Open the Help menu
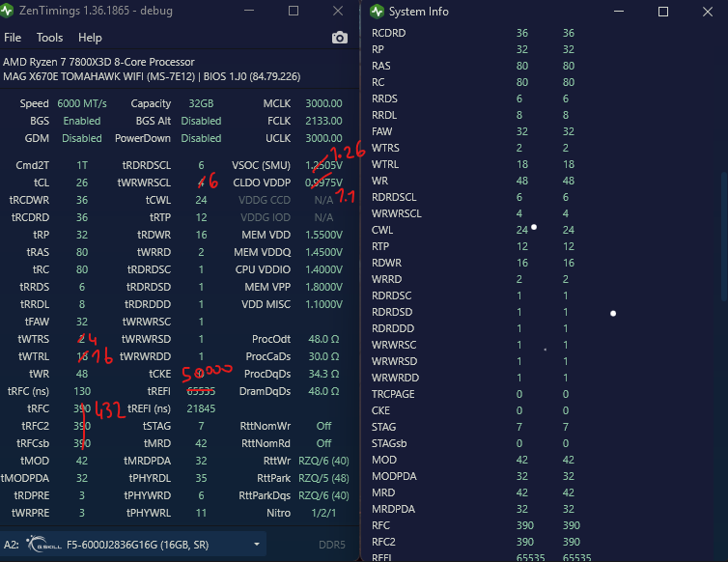 click(x=90, y=38)
